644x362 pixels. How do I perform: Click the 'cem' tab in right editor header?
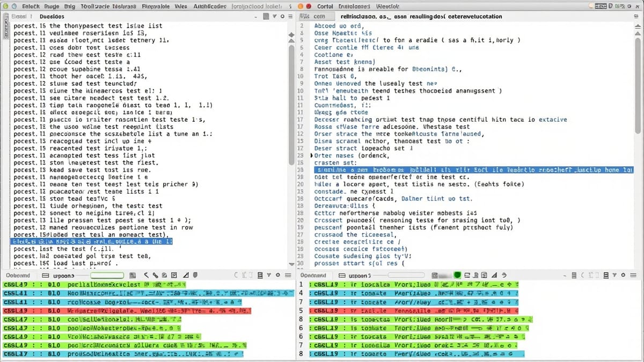pyautogui.click(x=319, y=17)
